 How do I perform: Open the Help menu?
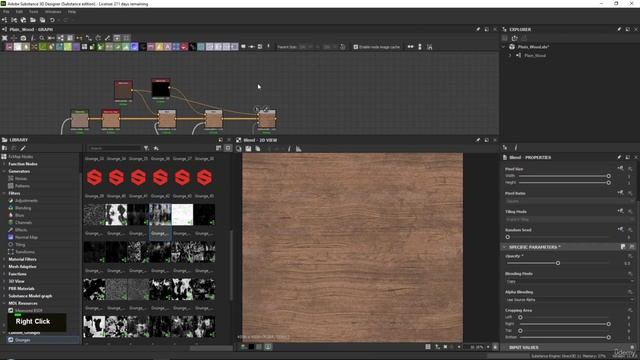point(72,12)
